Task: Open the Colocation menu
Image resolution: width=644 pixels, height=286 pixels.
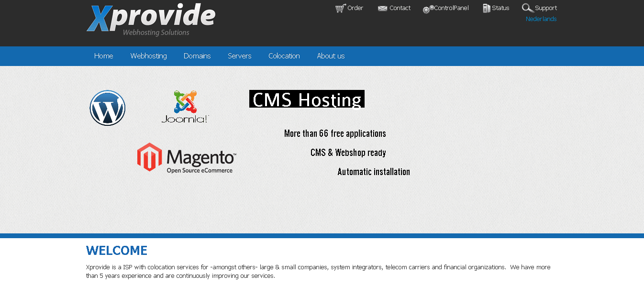Action: 284,56
